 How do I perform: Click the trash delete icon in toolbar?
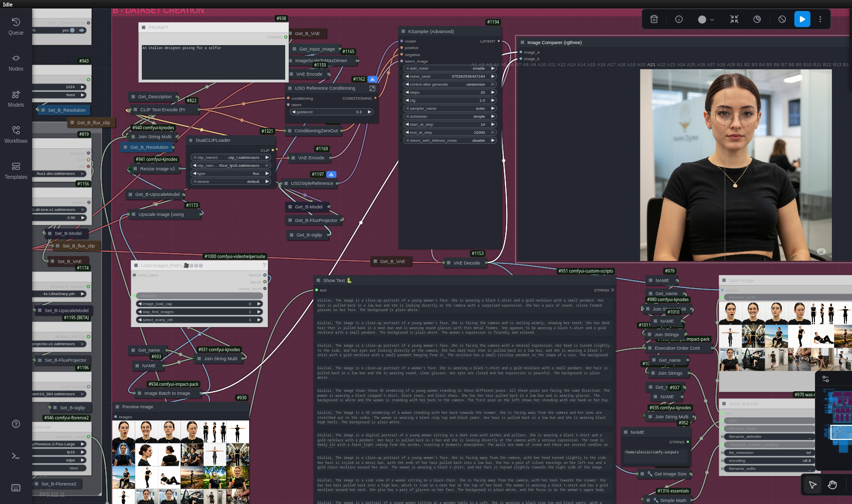[654, 20]
